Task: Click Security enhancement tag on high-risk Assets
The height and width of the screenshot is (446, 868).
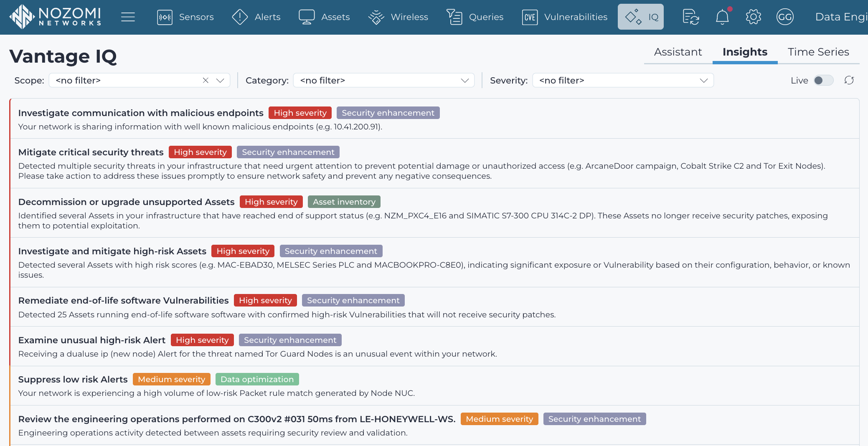Action: pos(331,251)
